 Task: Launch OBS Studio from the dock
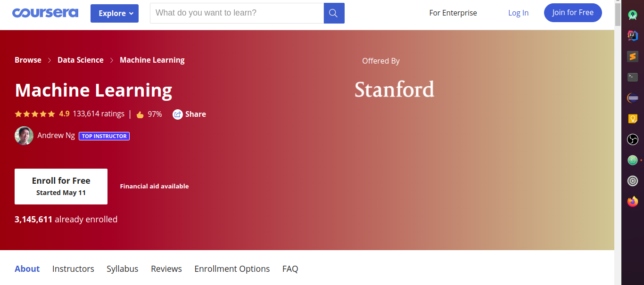tap(633, 139)
